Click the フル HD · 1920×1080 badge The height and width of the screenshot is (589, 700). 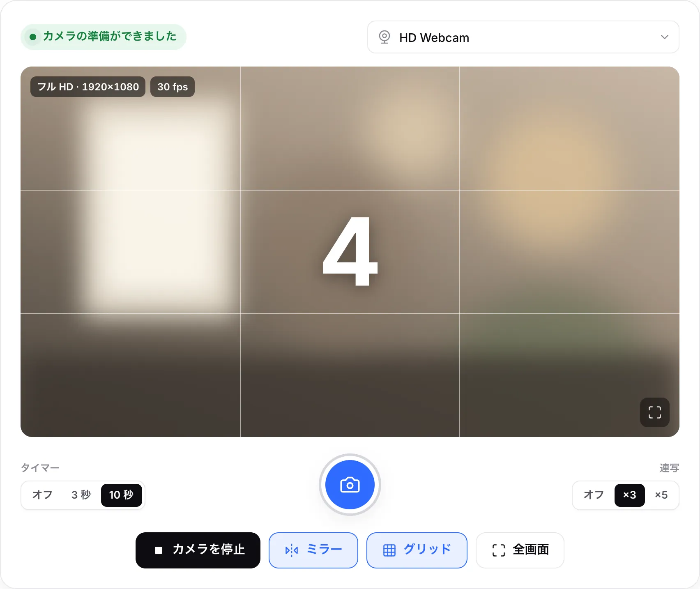point(88,87)
